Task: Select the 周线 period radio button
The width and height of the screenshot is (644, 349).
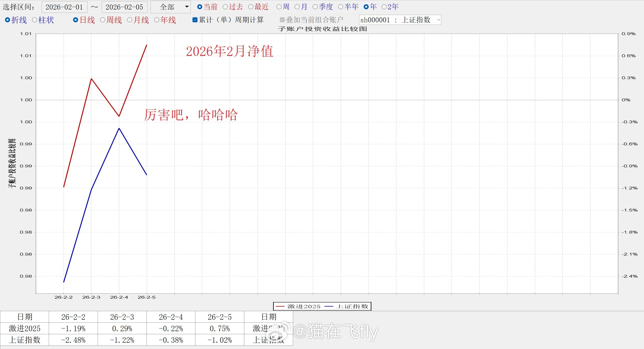Action: pyautogui.click(x=103, y=20)
